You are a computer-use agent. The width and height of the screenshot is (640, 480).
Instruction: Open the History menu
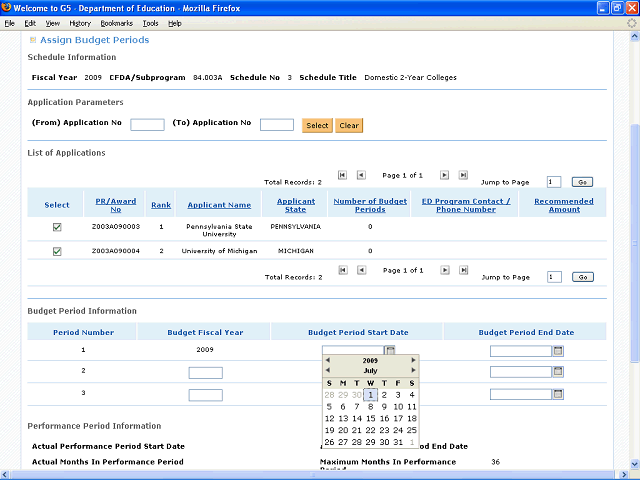(80, 23)
